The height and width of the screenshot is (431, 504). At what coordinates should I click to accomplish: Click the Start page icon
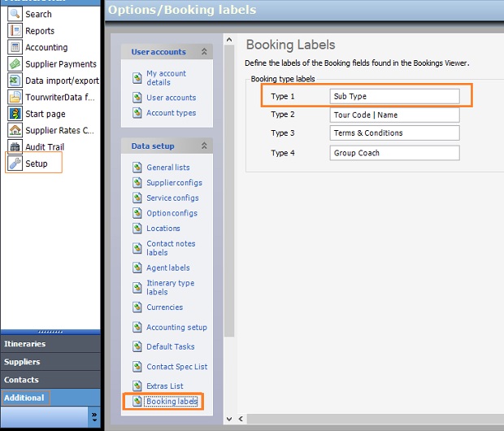pyautogui.click(x=15, y=114)
